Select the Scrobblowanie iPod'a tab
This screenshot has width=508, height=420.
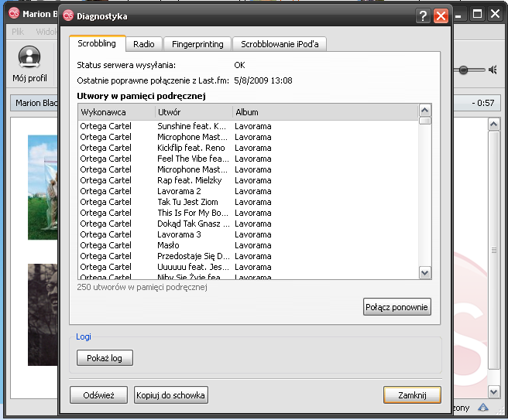(279, 44)
